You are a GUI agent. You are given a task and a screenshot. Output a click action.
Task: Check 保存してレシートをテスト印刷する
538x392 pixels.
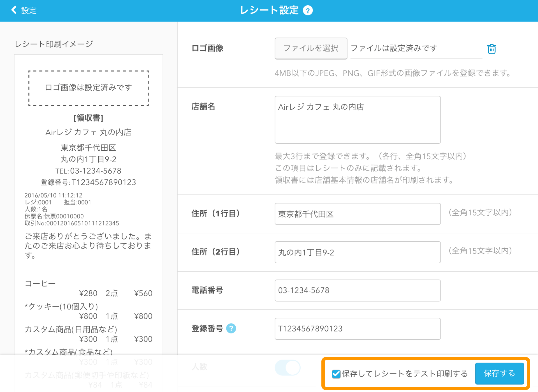pos(336,374)
